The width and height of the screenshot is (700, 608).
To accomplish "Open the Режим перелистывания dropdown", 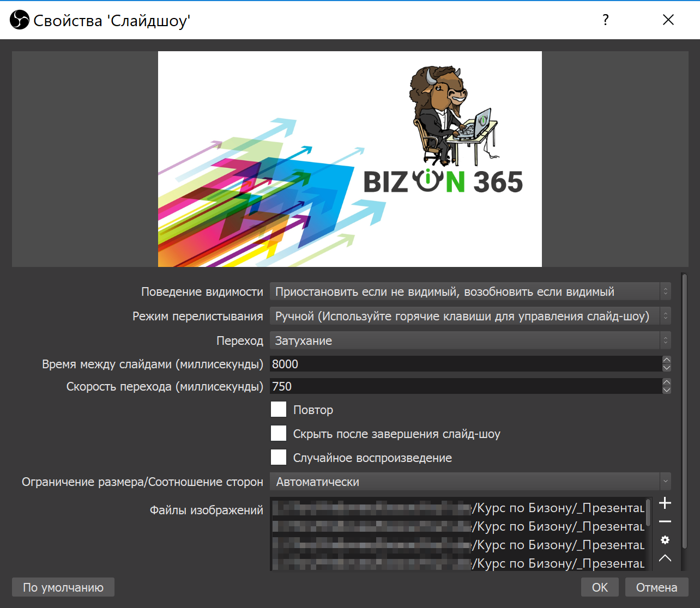I will 469,316.
